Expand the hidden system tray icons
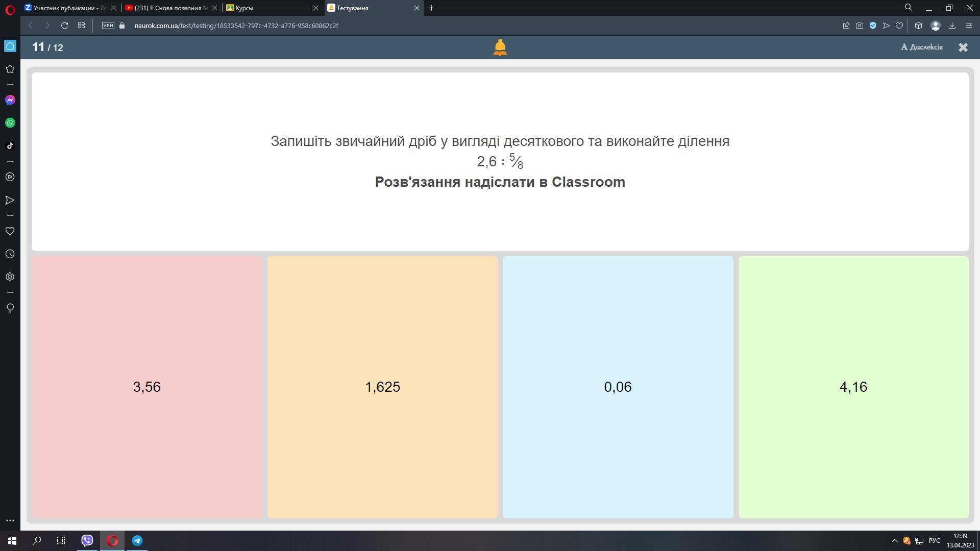Screen dimensions: 980x551 click(x=894, y=541)
